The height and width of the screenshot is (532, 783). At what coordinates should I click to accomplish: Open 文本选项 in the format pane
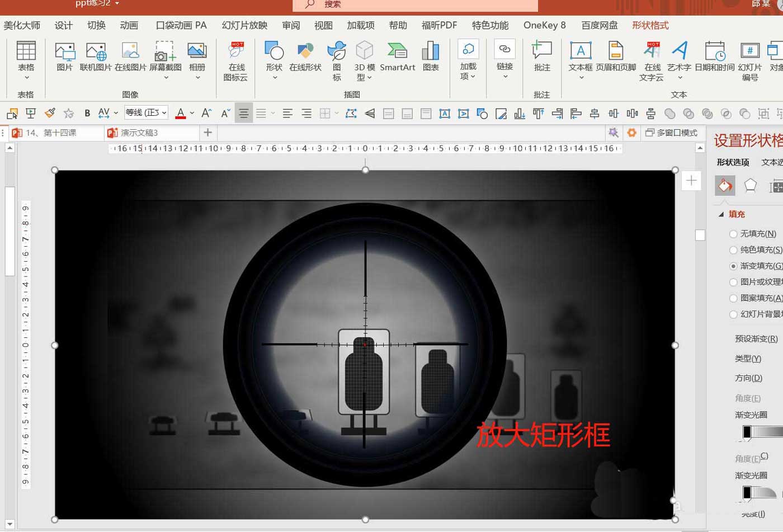tap(772, 162)
